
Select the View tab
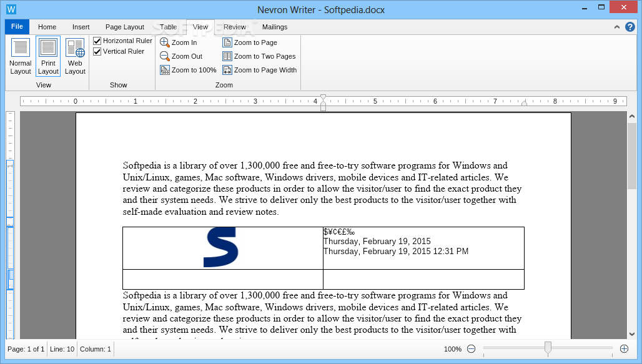(x=200, y=27)
